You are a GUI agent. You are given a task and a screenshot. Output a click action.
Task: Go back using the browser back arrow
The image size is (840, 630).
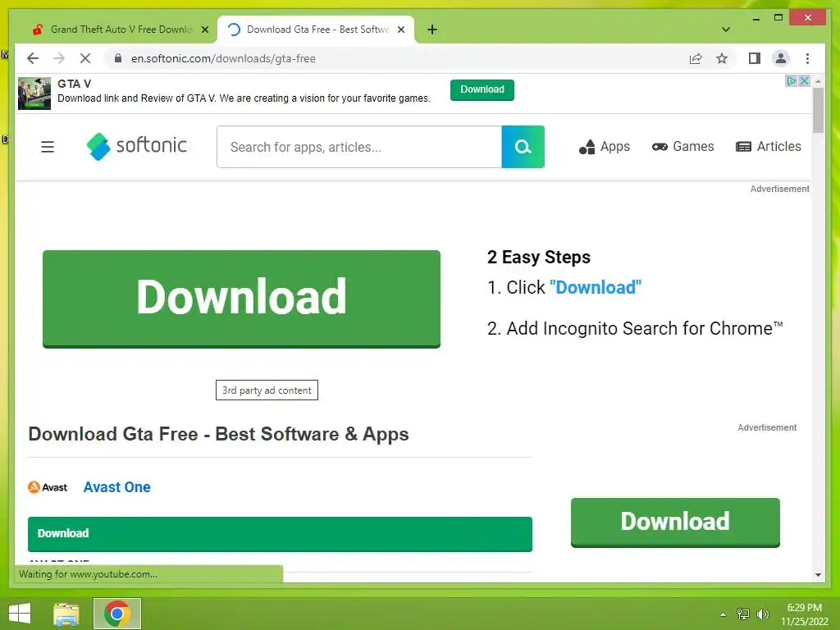(33, 58)
